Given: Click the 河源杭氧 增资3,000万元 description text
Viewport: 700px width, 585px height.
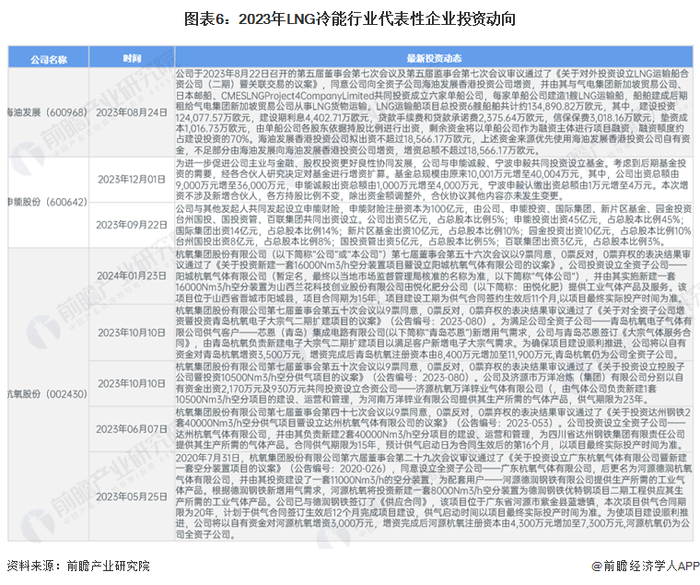Looking at the screenshot, I should (x=433, y=496).
